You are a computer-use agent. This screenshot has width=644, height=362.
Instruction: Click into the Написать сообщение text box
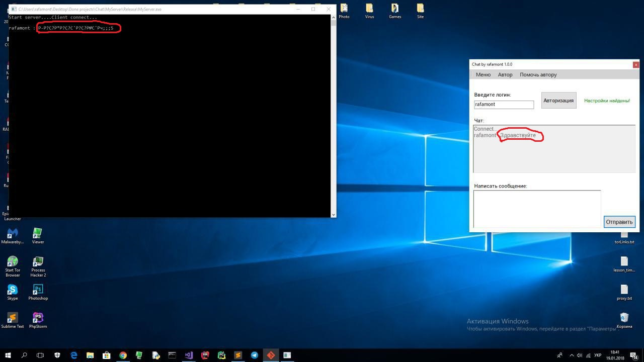(x=537, y=209)
